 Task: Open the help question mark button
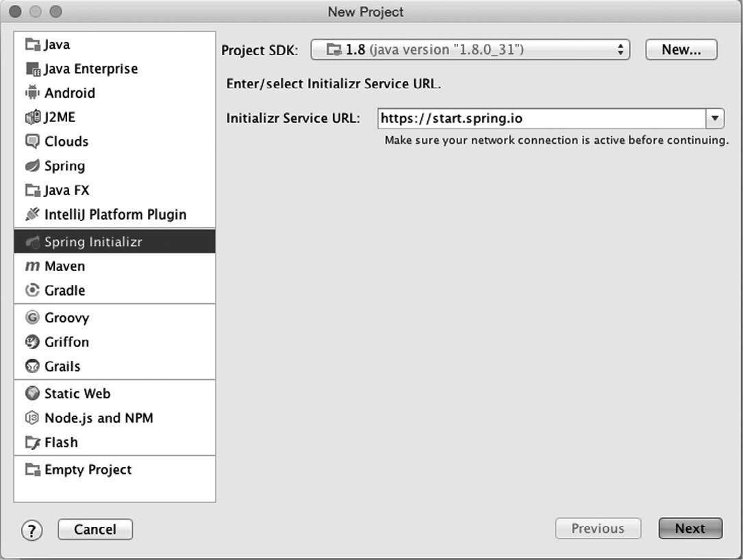pyautogui.click(x=32, y=530)
